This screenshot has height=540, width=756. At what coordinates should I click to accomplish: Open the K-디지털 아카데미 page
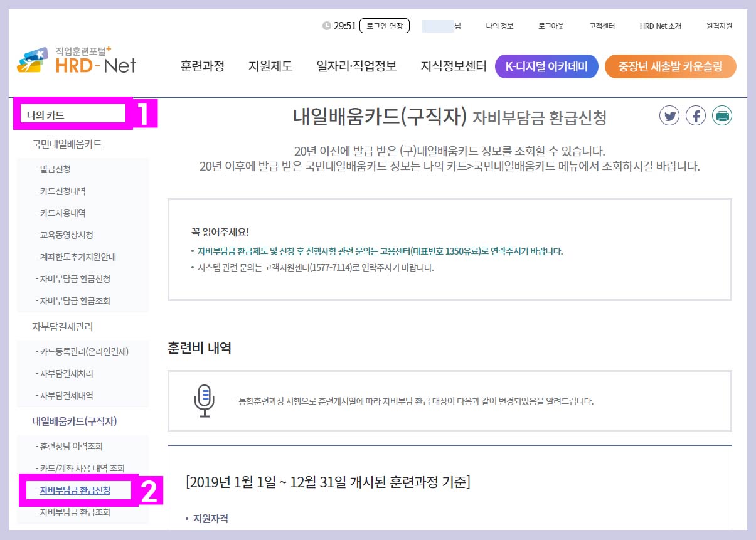(x=546, y=66)
